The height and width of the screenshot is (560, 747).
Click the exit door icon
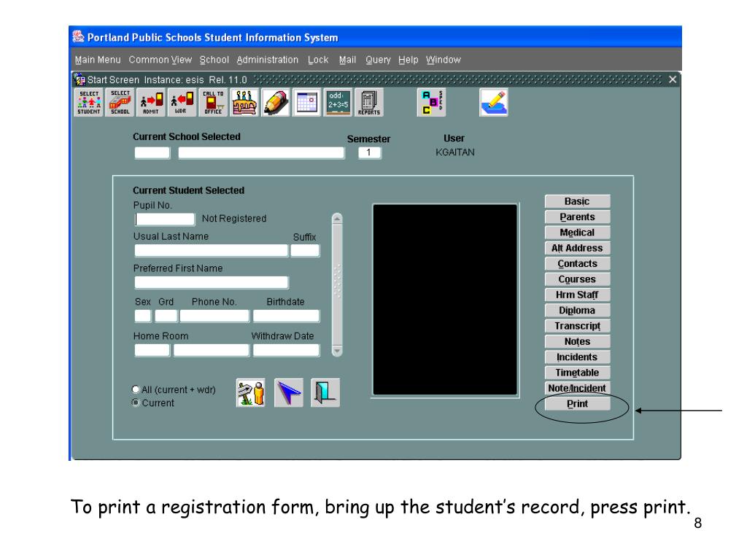tap(325, 393)
